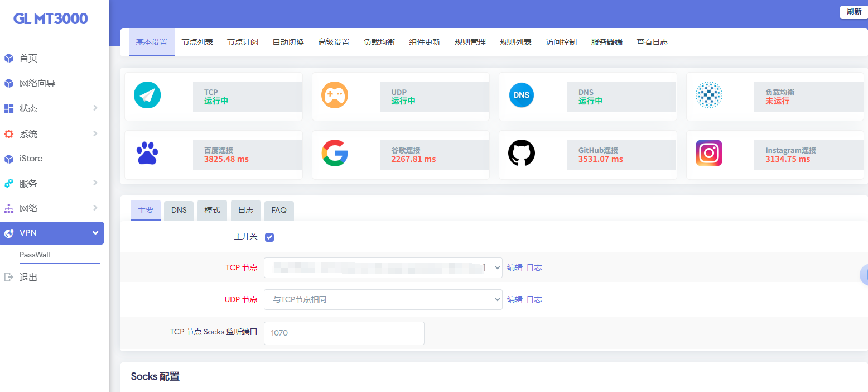Expand the 状态 sidebar menu
The image size is (868, 392).
click(51, 108)
